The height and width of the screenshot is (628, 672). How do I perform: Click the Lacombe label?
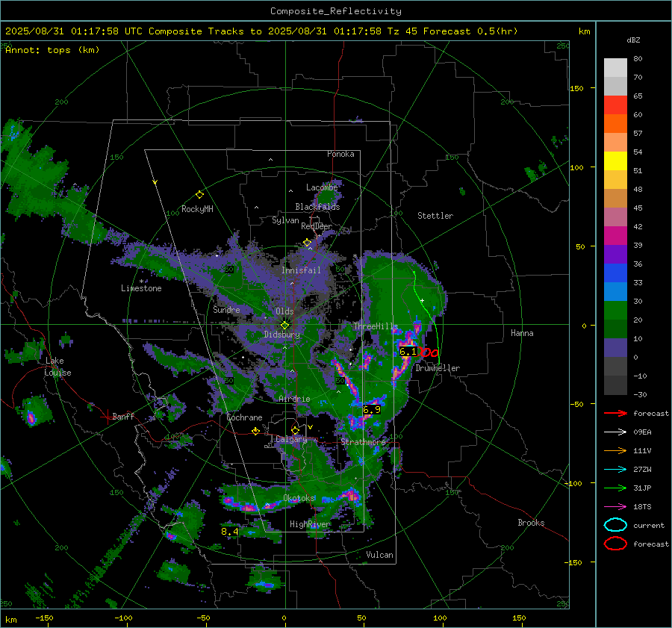[322, 187]
